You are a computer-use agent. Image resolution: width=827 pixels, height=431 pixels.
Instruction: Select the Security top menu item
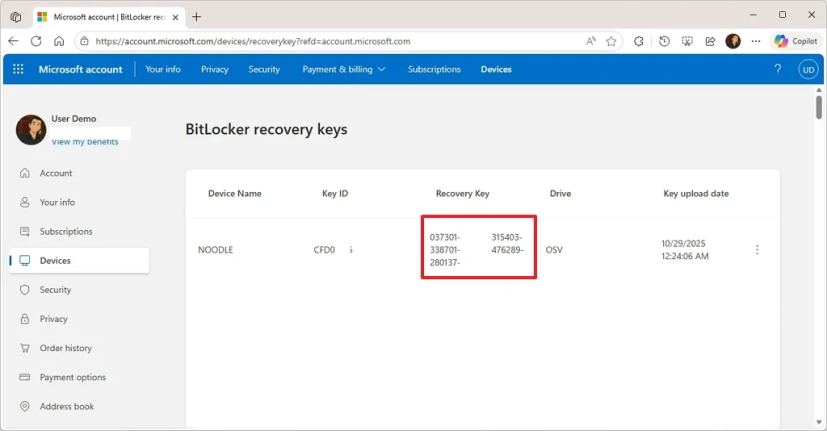[x=264, y=69]
